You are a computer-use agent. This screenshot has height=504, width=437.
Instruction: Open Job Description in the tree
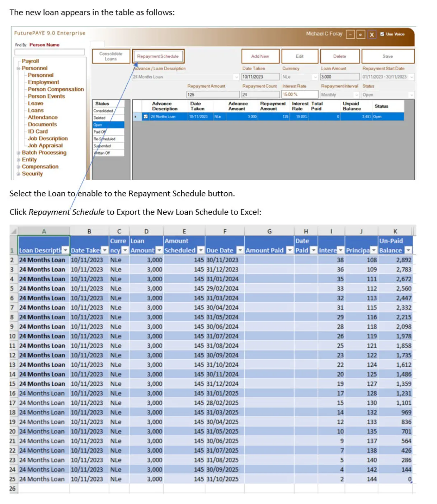[48, 138]
